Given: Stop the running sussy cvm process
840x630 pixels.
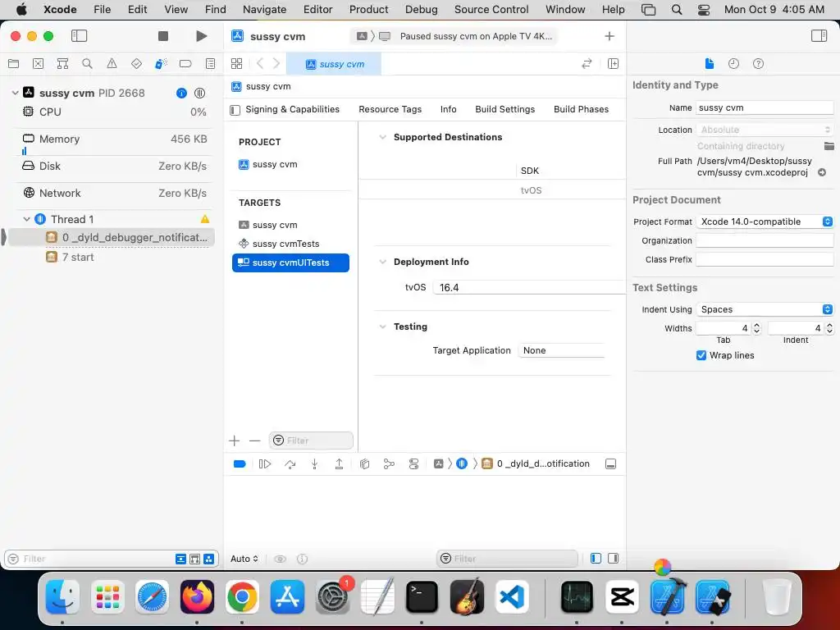Looking at the screenshot, I should [163, 36].
